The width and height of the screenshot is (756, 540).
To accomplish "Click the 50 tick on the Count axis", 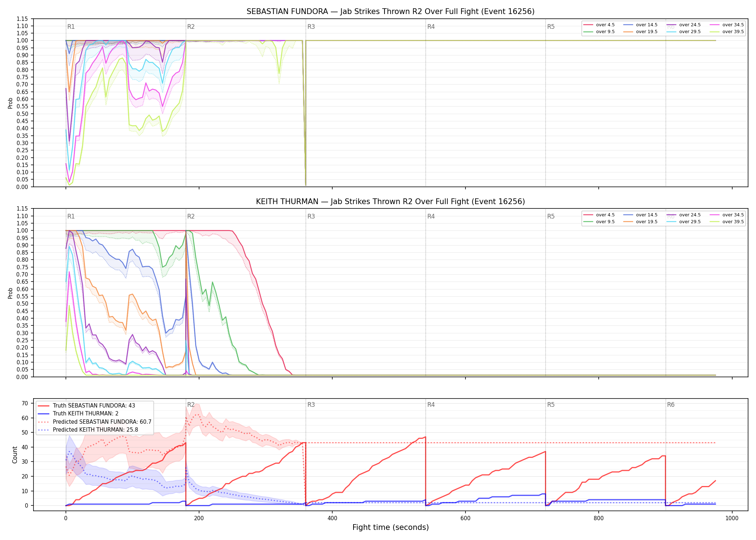I will (24, 433).
